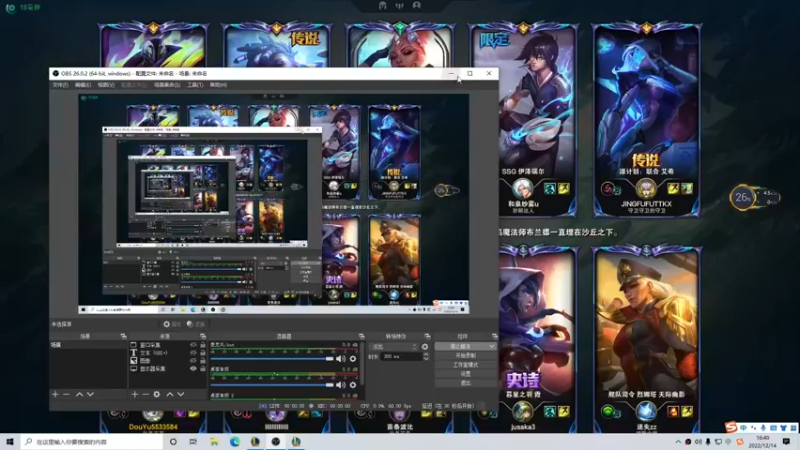800x450 pixels.
Task: Lock the text (GDI+) source
Action: click(x=203, y=353)
